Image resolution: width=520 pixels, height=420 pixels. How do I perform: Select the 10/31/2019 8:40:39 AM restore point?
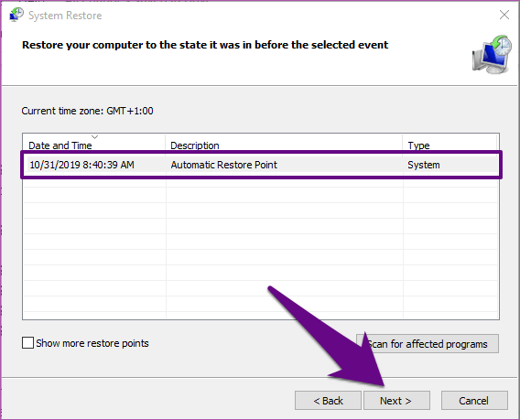(x=81, y=165)
